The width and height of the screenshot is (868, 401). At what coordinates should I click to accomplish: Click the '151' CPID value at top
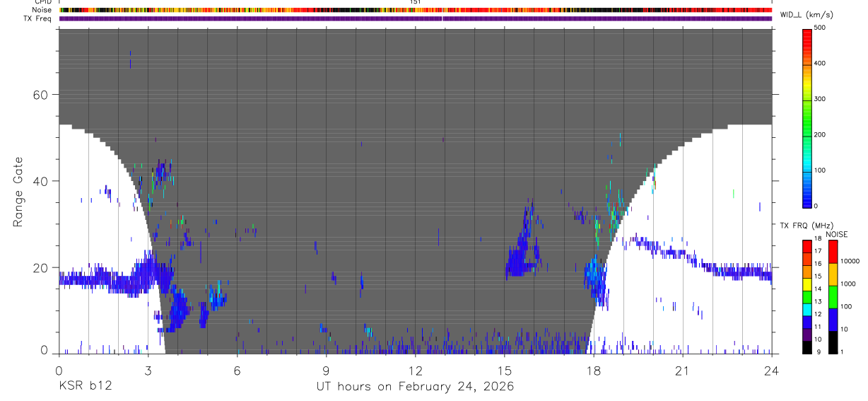(416, 2)
